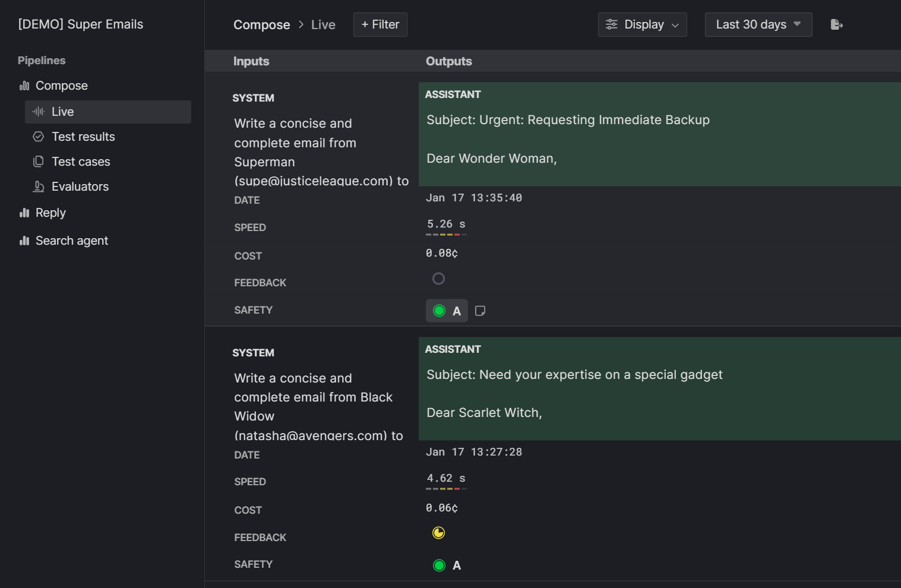This screenshot has width=901, height=588.
Task: Open the Display dropdown
Action: tap(642, 24)
